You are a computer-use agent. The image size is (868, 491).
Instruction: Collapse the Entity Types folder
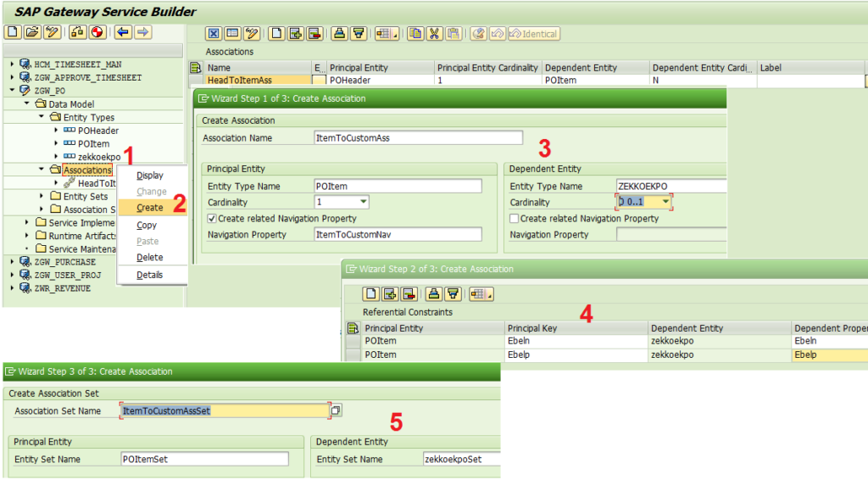click(42, 117)
